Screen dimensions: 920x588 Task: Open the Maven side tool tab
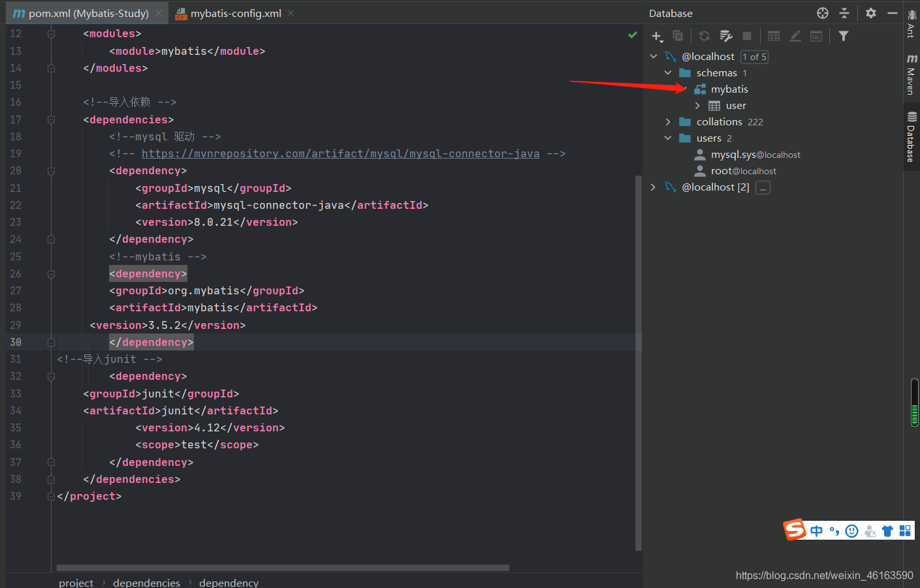(912, 74)
